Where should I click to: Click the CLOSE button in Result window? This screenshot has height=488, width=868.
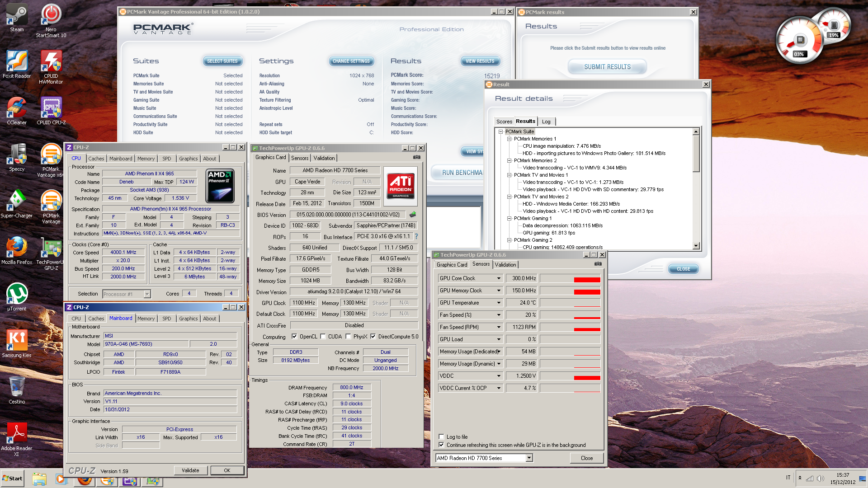pyautogui.click(x=684, y=269)
